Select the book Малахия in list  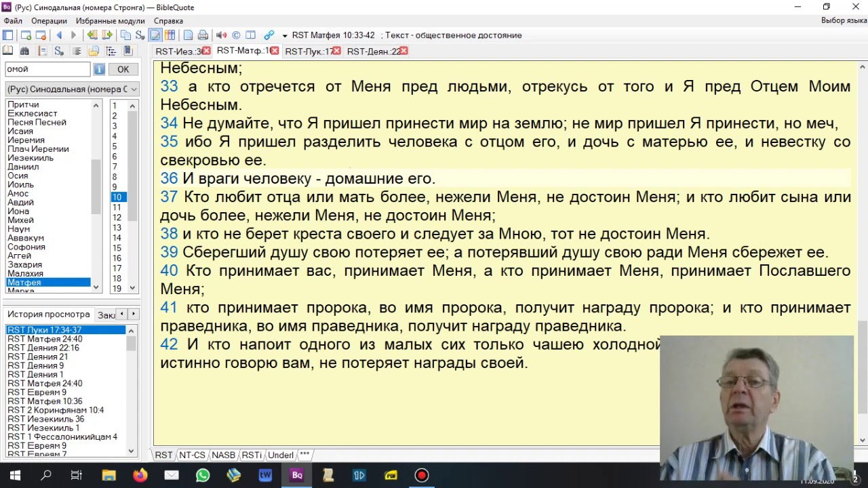pyautogui.click(x=25, y=274)
